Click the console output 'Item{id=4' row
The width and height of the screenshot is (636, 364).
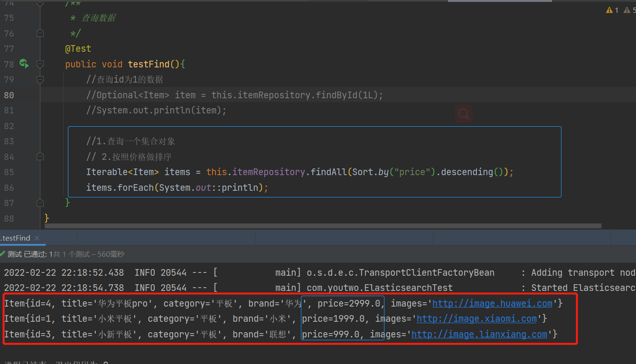click(x=283, y=303)
